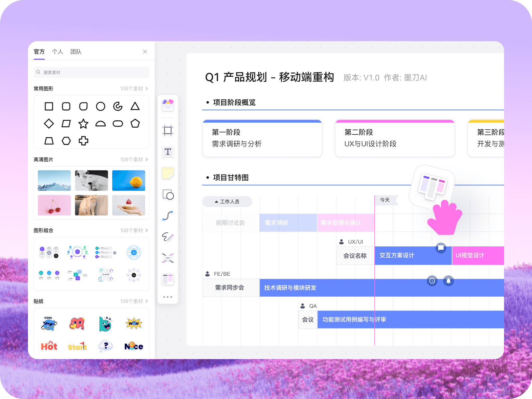532x399 pixels.
Task: Select the cross plus shape
Action: (x=83, y=141)
